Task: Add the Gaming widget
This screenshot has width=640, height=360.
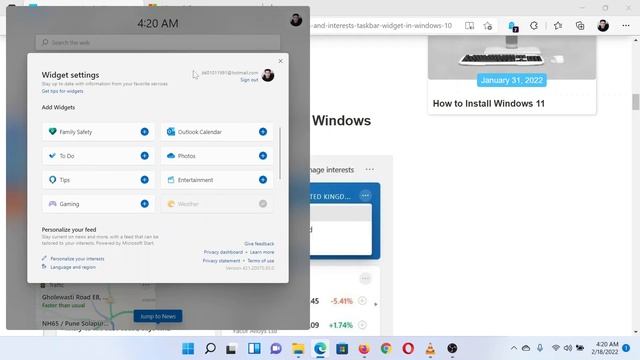Action: 144,204
